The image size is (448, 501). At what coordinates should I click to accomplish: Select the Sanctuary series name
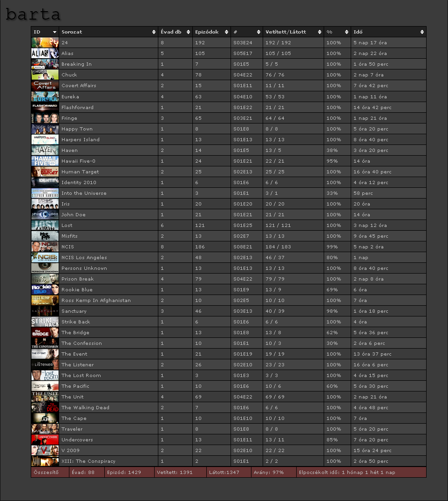coord(74,311)
